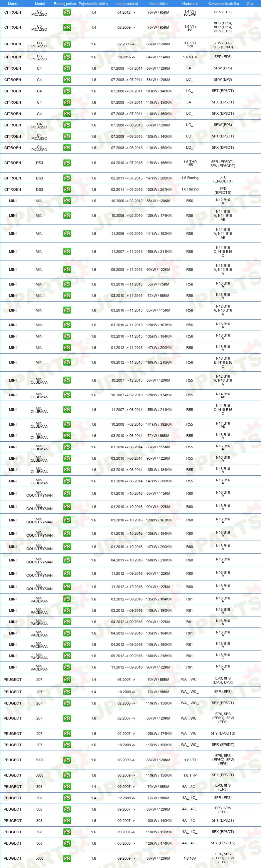
Task: Click the 5008 model cell
Action: pyautogui.click(x=39, y=858)
